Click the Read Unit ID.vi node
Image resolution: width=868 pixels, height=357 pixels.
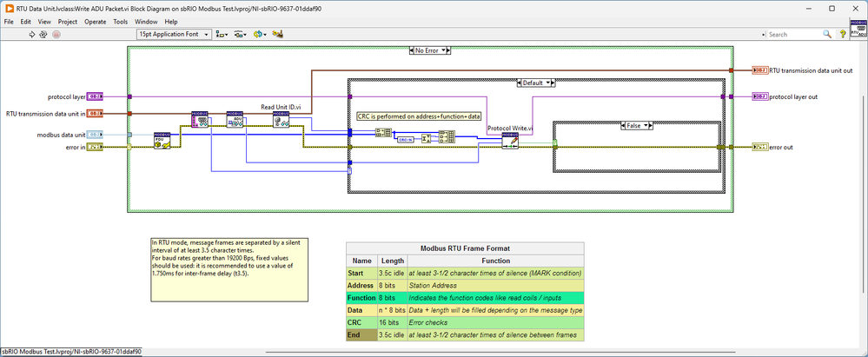point(281,122)
